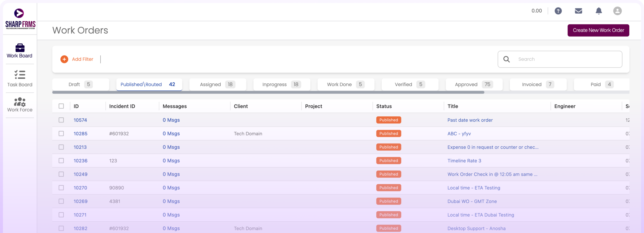Open the Work Board briefcase icon
The image size is (644, 233).
pos(20,48)
